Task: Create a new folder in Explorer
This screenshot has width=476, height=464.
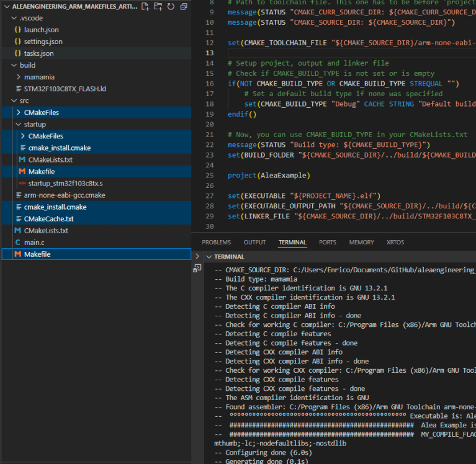Action: click(x=158, y=6)
